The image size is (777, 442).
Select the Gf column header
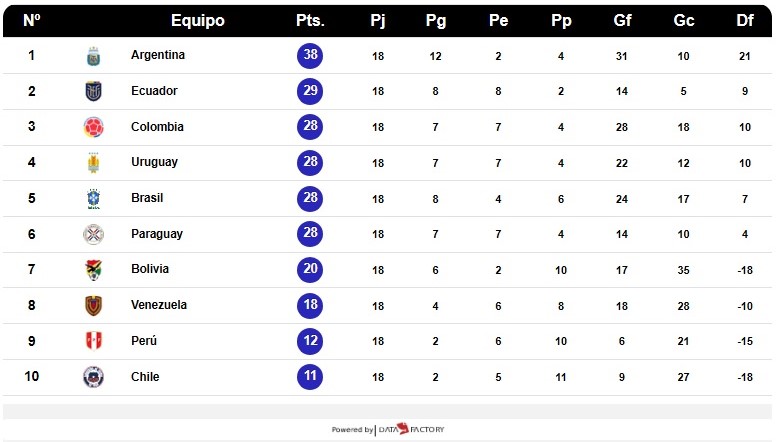pyautogui.click(x=622, y=20)
